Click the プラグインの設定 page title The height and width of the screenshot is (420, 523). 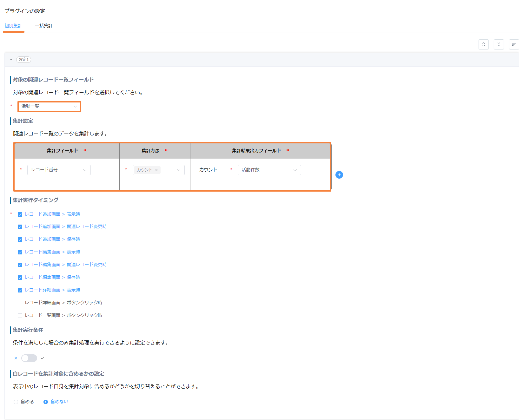pyautogui.click(x=25, y=11)
